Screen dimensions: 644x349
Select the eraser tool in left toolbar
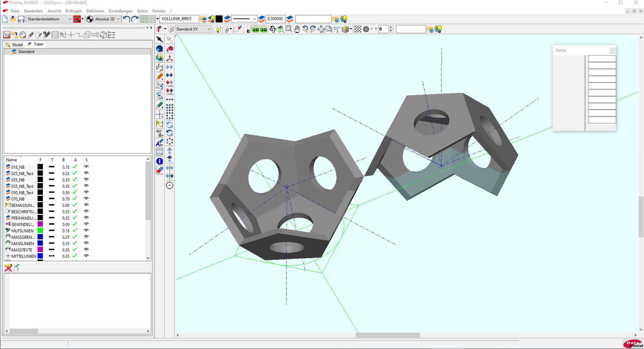[x=160, y=170]
